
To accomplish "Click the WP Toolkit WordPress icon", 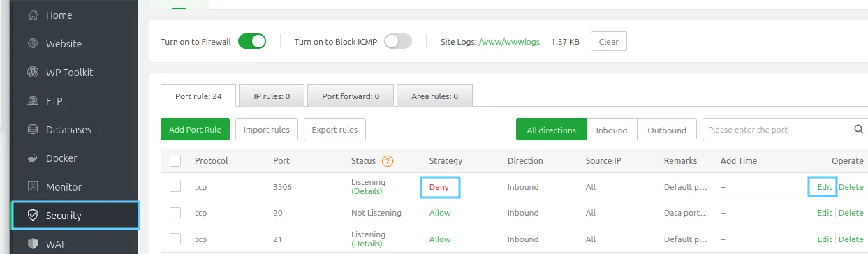I will pos(32,73).
